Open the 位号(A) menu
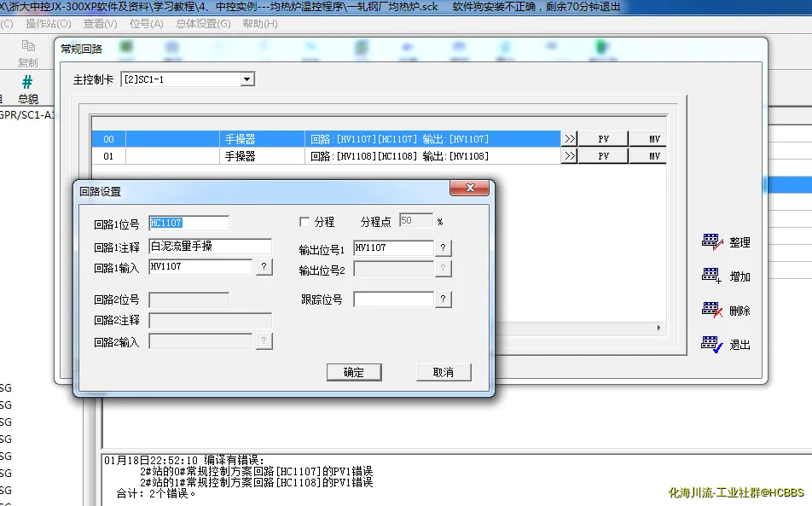812x506 pixels. click(146, 24)
